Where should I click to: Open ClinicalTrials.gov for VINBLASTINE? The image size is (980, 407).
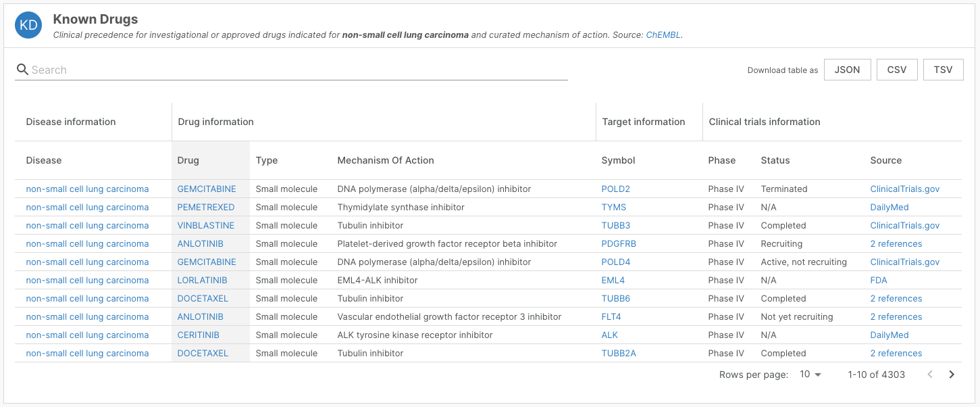point(904,225)
